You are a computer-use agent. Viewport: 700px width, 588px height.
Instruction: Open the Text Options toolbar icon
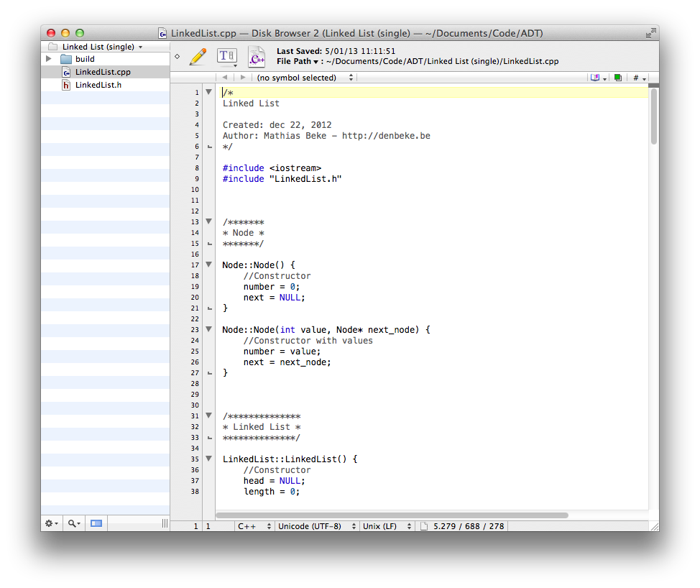226,57
